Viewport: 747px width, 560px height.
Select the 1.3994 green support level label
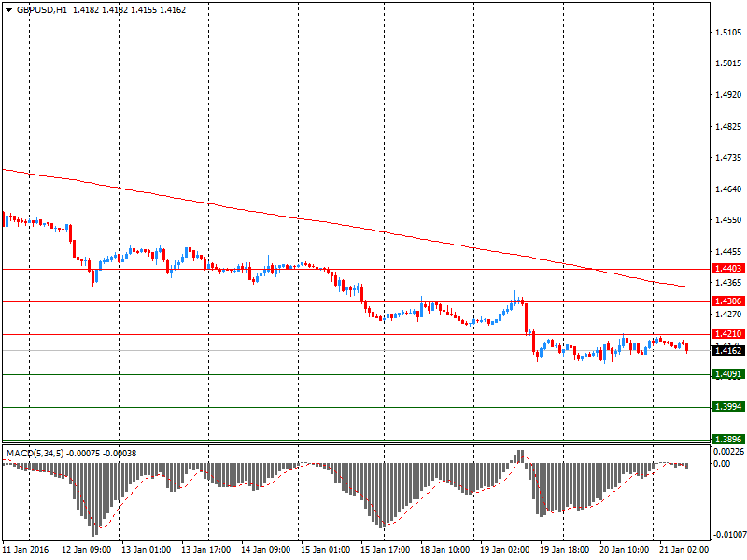[728, 407]
